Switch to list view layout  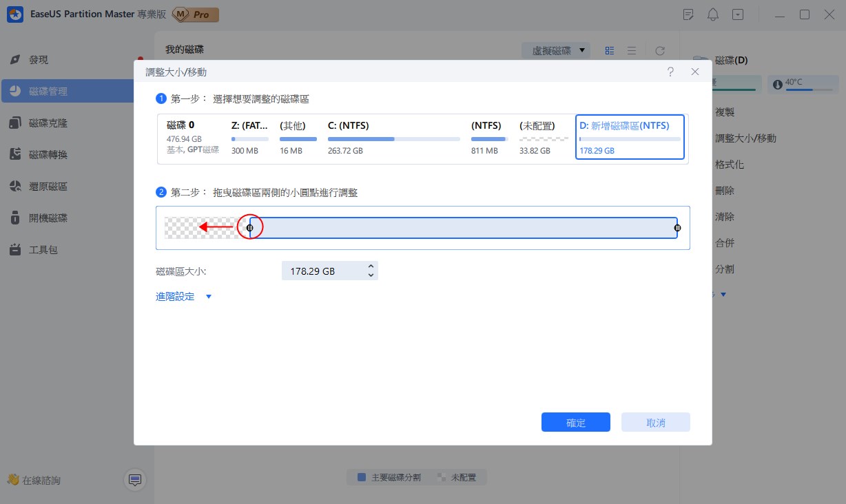pos(632,50)
